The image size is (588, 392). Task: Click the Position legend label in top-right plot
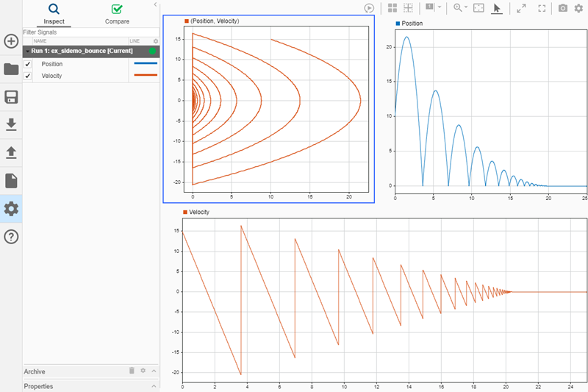tap(412, 24)
